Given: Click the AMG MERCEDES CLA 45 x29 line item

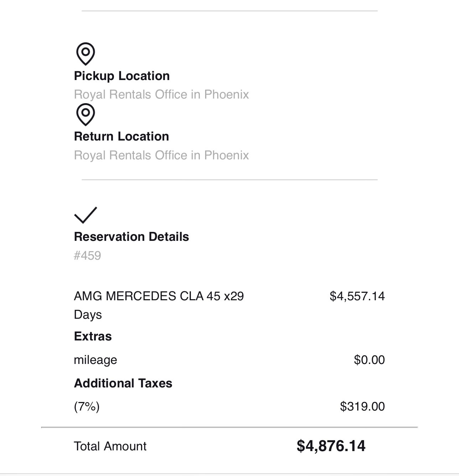Looking at the screenshot, I should (x=159, y=305).
